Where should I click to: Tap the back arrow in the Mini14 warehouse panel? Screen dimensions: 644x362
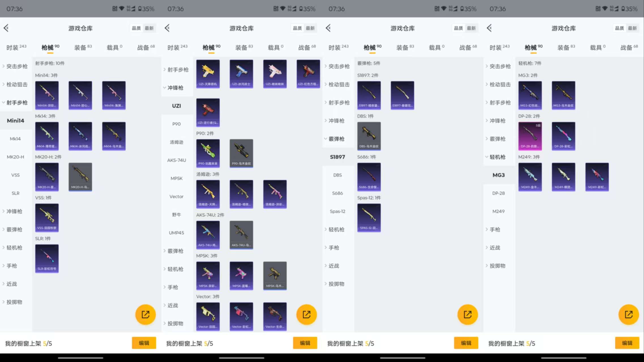6,28
